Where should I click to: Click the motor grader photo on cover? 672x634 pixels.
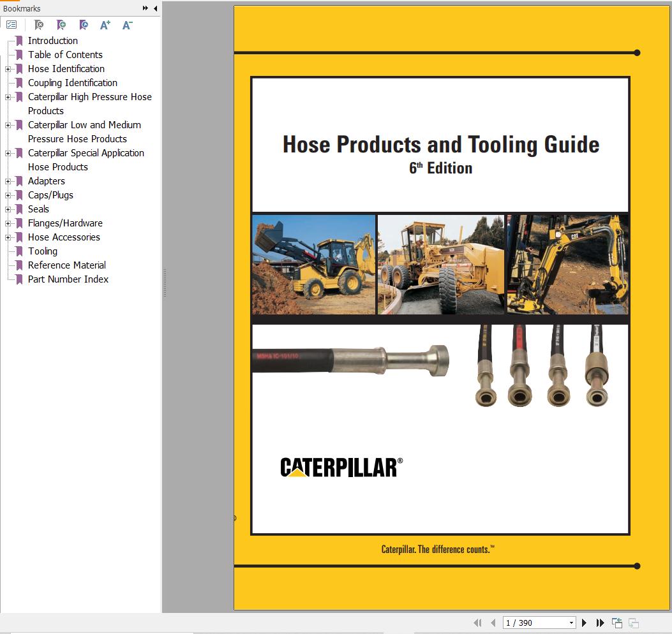(x=441, y=264)
